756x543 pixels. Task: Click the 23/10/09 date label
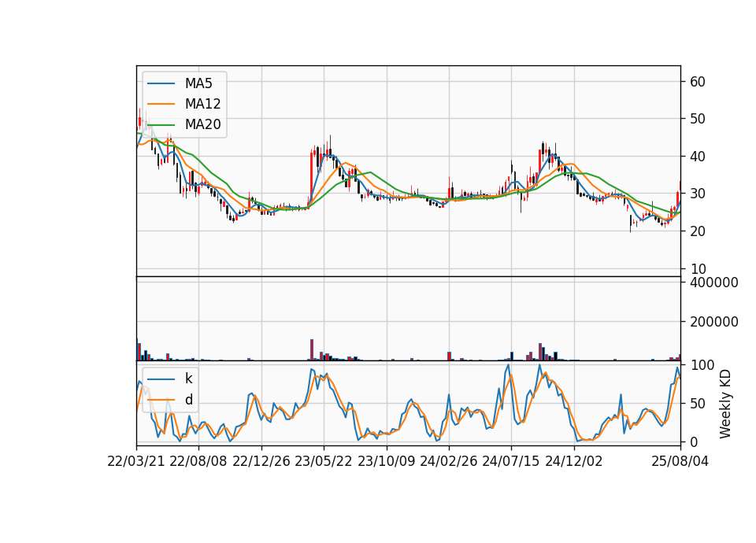click(386, 461)
